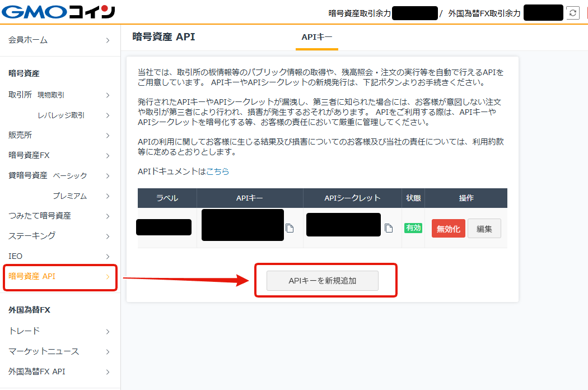Expand the 会員ホーム chevron arrow

[108, 40]
